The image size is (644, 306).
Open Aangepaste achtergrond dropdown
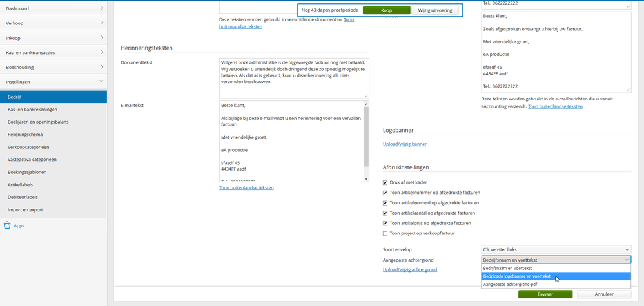556,260
